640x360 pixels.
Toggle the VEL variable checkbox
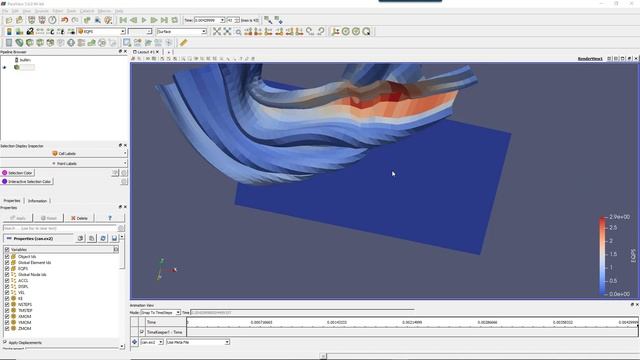(7, 293)
